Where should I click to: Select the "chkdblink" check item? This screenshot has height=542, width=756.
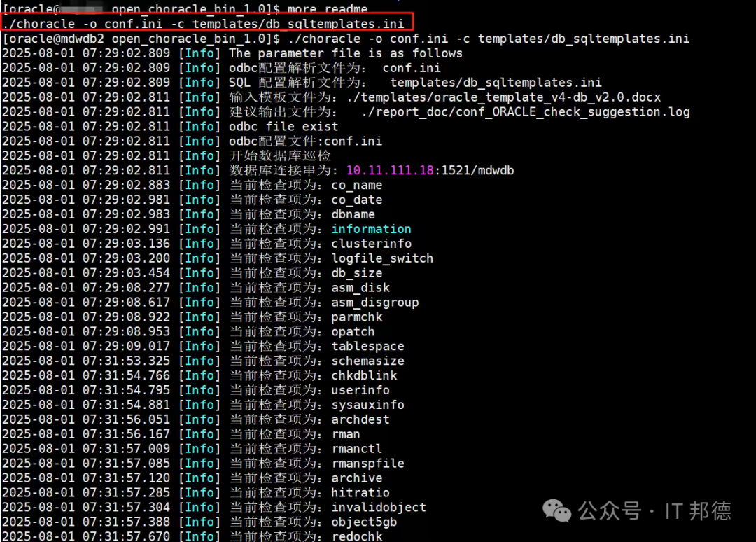pyautogui.click(x=364, y=375)
